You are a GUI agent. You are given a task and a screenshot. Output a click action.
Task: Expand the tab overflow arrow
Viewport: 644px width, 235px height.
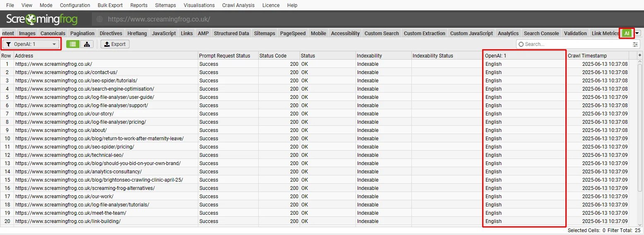coord(638,34)
